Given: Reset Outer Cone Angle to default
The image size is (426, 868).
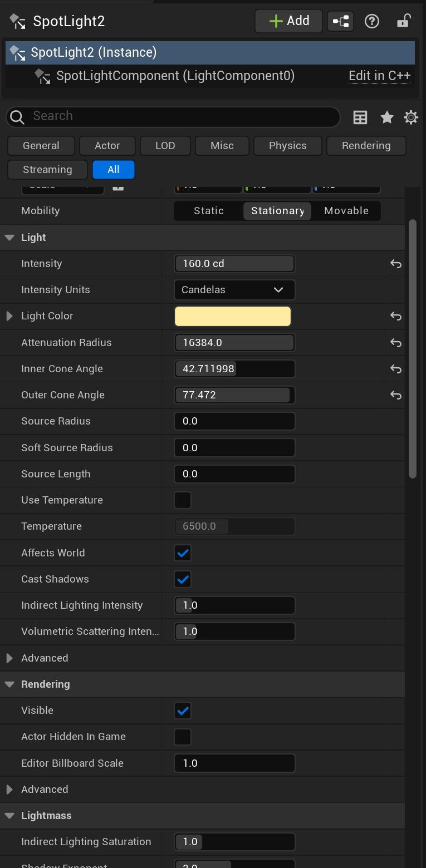Looking at the screenshot, I should click(x=396, y=395).
